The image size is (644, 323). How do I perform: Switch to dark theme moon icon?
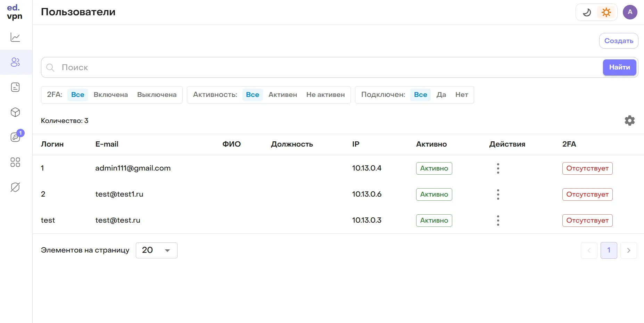coord(587,13)
